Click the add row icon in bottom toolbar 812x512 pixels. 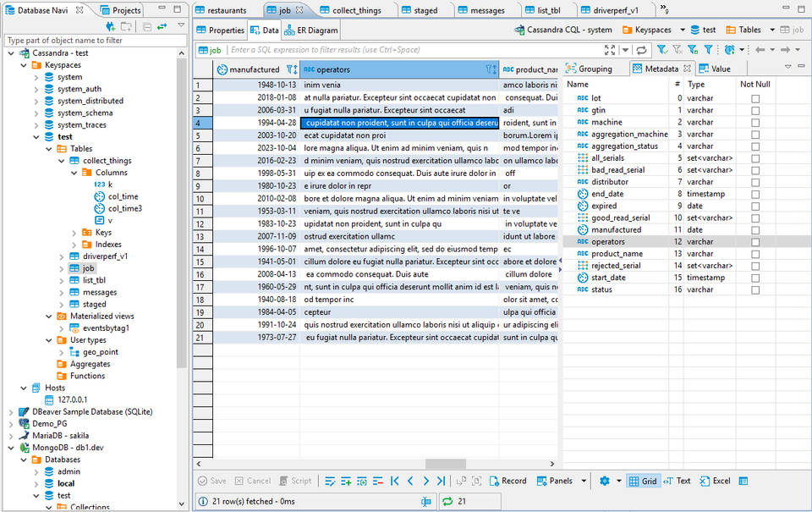346,481
